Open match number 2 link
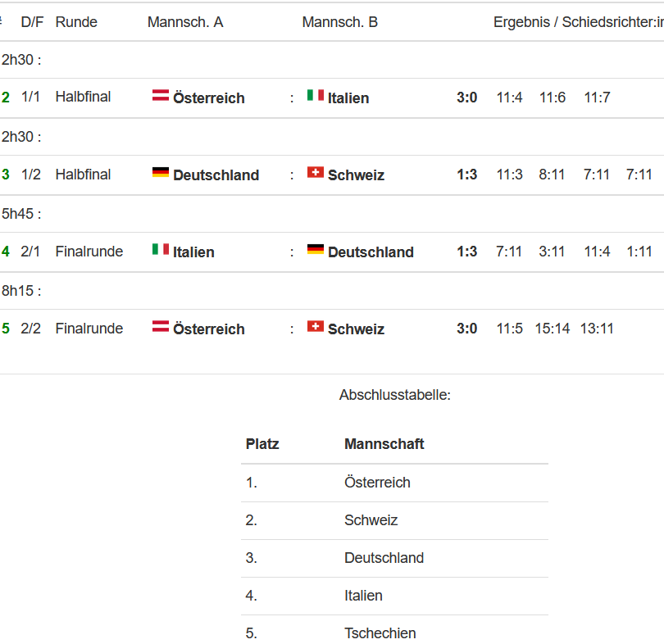Viewport: 664px width, 644px height. (x=6, y=98)
